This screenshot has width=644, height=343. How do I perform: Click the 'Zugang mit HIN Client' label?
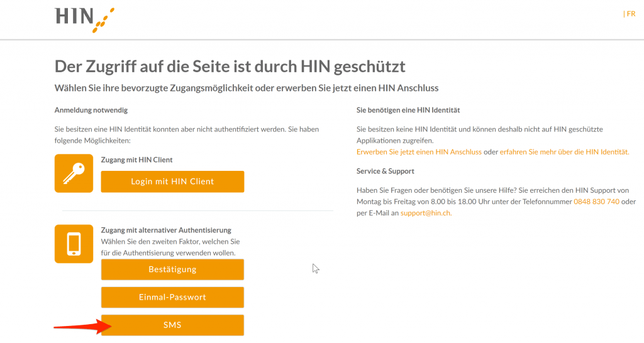pos(136,160)
